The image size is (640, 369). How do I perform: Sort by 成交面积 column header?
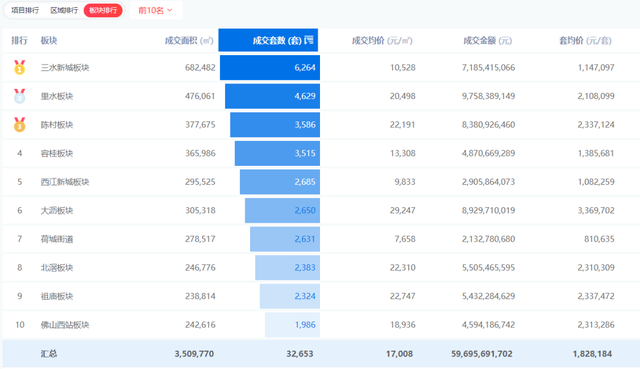point(189,40)
